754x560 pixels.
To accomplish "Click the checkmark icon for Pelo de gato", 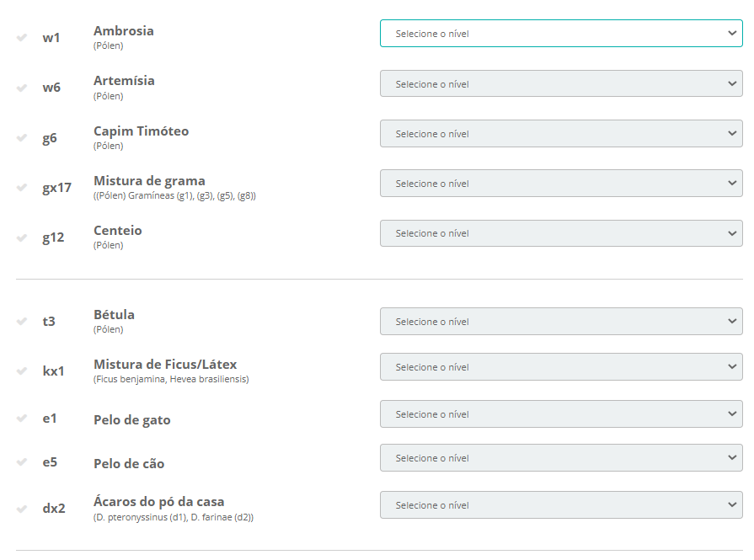I will (22, 419).
